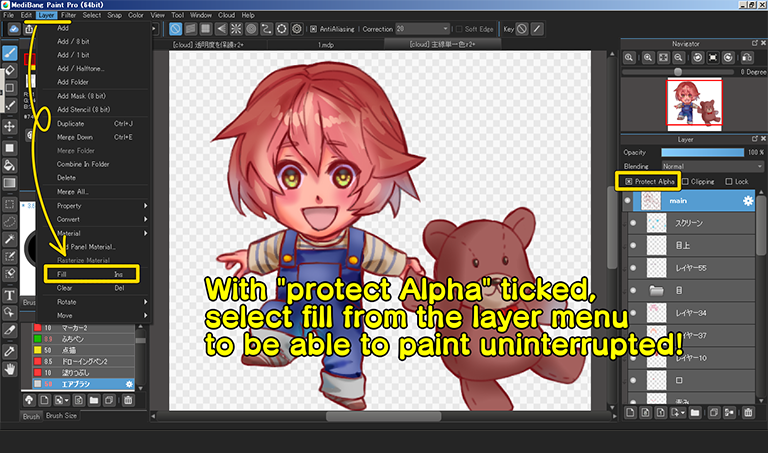Choose Fill from Layer menu
Image resolution: width=768 pixels, height=453 pixels.
pyautogui.click(x=92, y=274)
